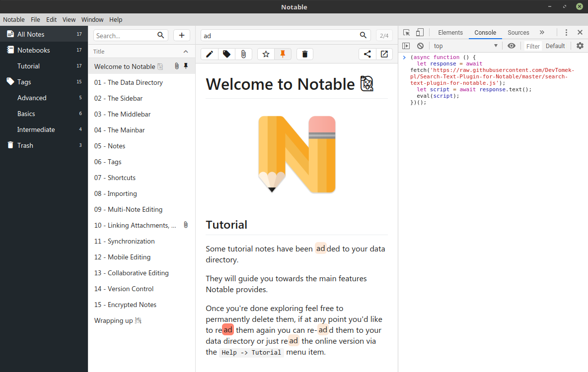Expand more DevTools tabs chevron
The width and height of the screenshot is (588, 372).
click(542, 33)
